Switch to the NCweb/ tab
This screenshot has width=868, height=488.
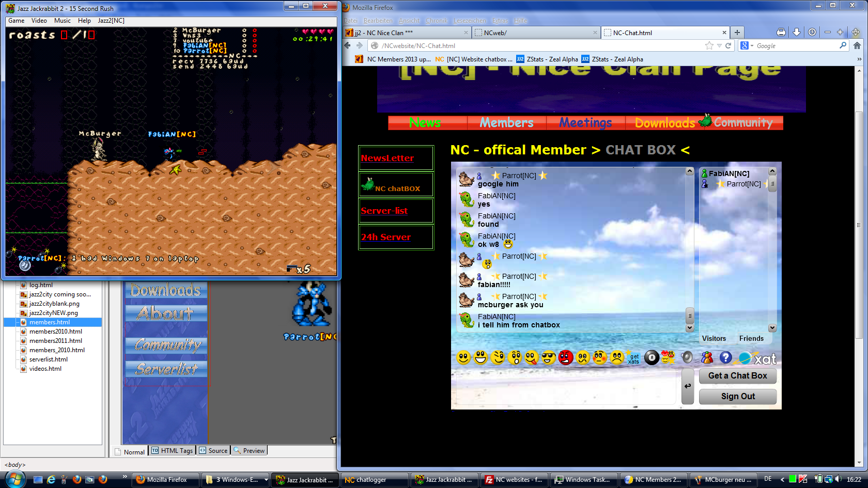[536, 33]
